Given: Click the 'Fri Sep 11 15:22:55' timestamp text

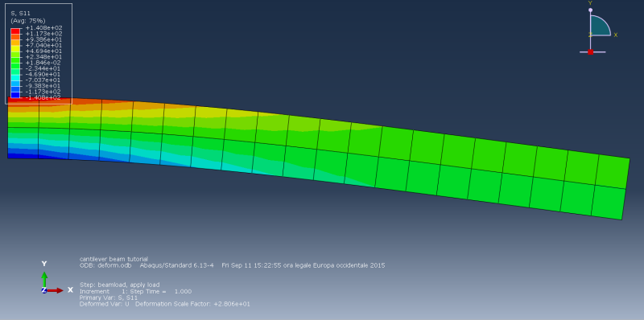Looking at the screenshot, I should coord(251,265).
